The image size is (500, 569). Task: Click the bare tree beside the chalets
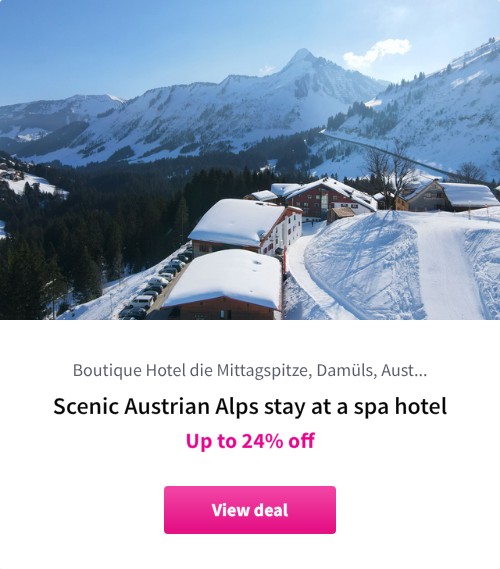point(390,174)
